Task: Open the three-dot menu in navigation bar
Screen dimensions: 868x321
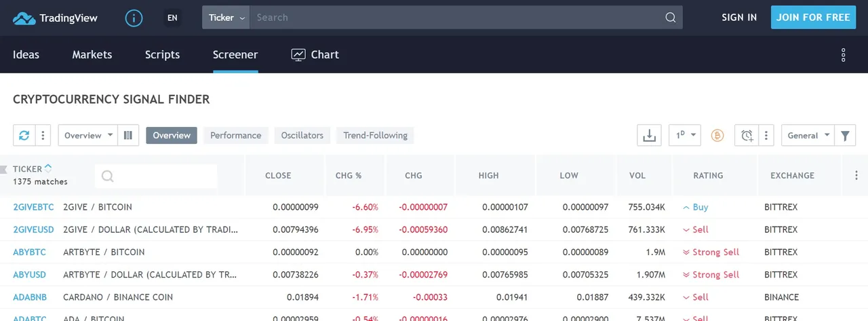Action: click(844, 55)
